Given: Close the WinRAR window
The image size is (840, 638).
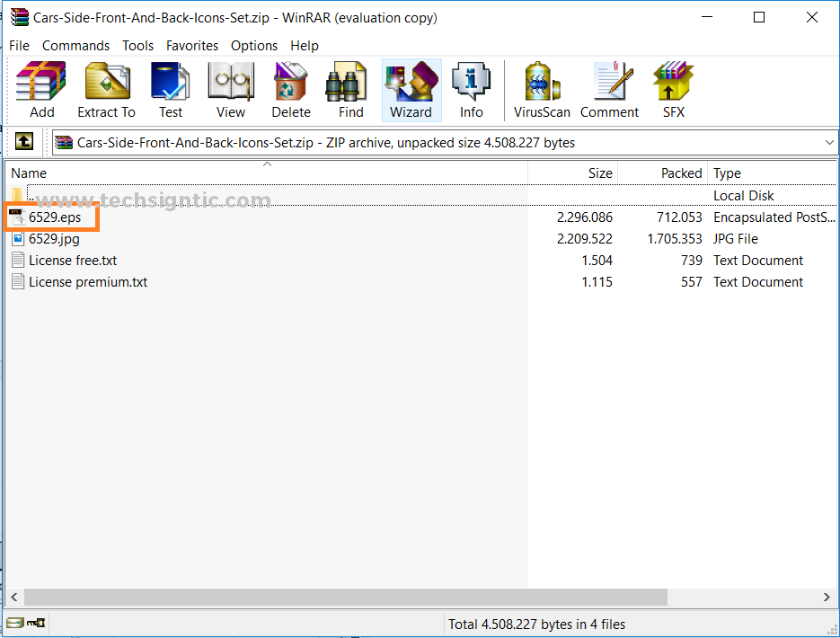Looking at the screenshot, I should (x=812, y=17).
